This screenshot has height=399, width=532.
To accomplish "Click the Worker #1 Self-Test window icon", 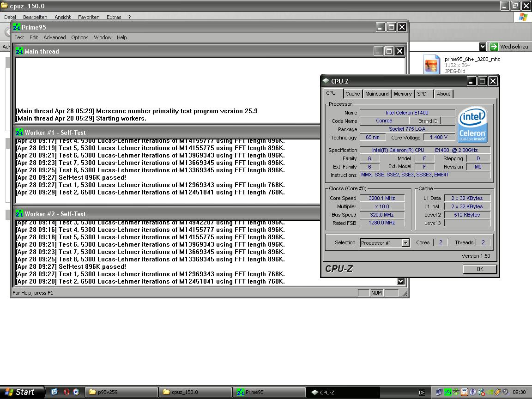I will coord(19,133).
